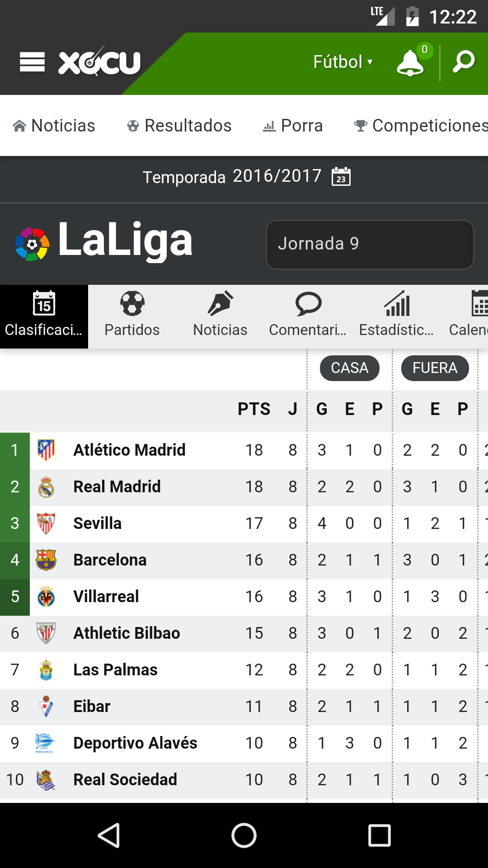The height and width of the screenshot is (868, 488).
Task: Switch to the Partidos tab
Action: (132, 316)
